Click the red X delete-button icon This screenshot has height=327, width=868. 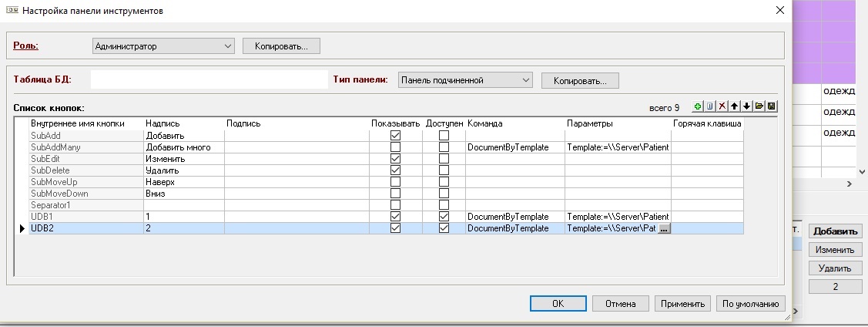[722, 106]
